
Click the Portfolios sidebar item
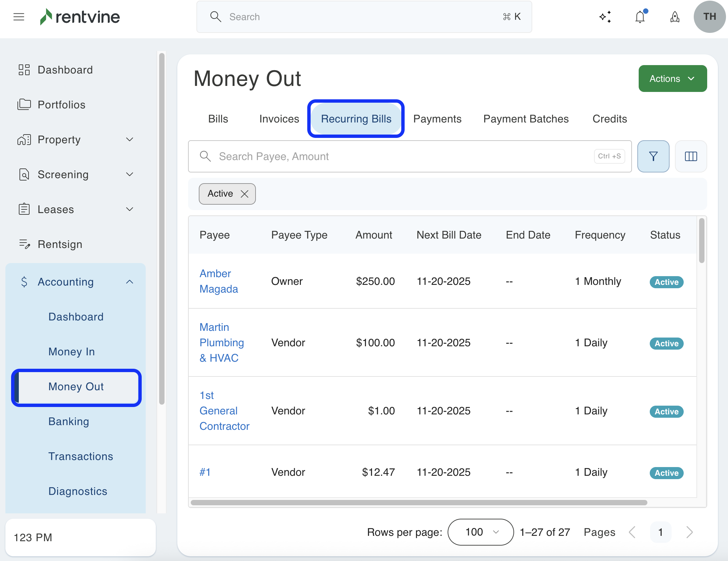pyautogui.click(x=61, y=105)
